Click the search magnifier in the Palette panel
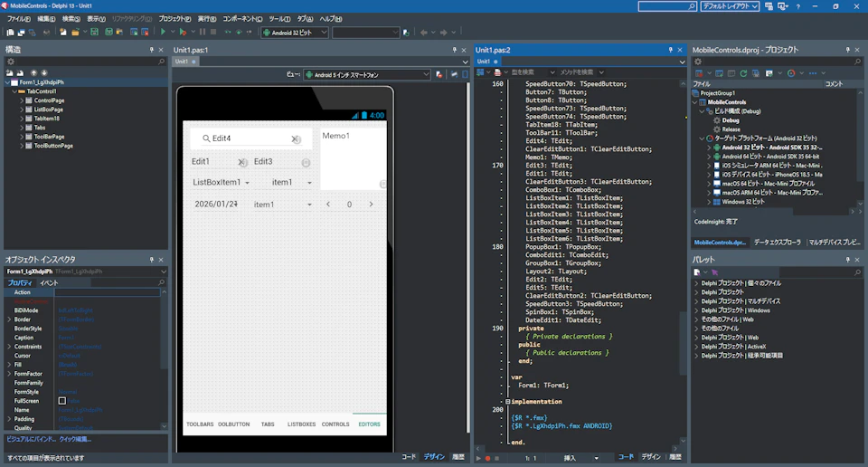This screenshot has height=467, width=868. point(857,272)
